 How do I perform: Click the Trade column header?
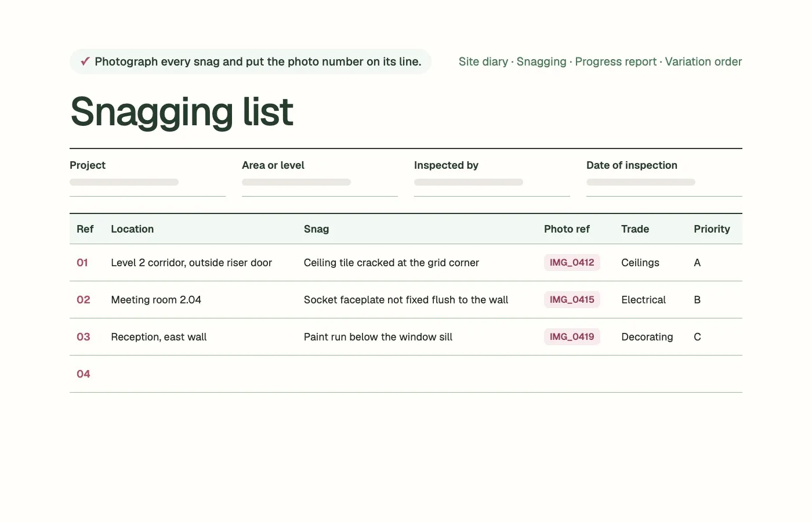(635, 229)
